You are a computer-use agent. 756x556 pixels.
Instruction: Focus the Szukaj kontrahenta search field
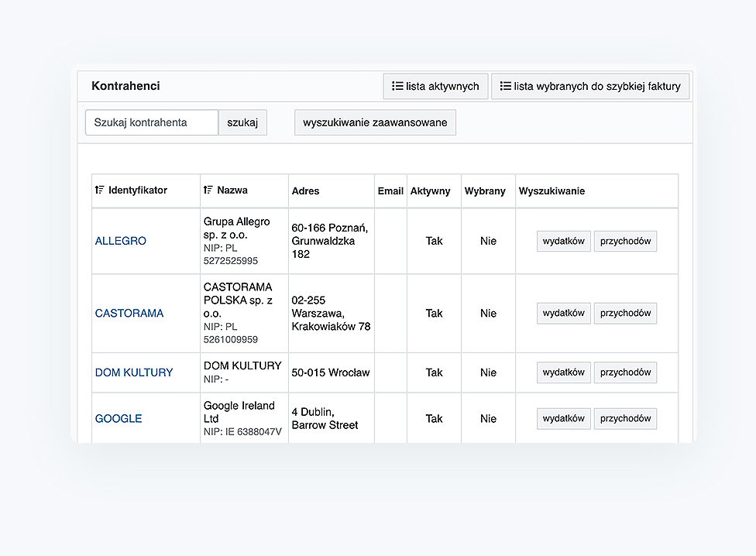coord(152,122)
